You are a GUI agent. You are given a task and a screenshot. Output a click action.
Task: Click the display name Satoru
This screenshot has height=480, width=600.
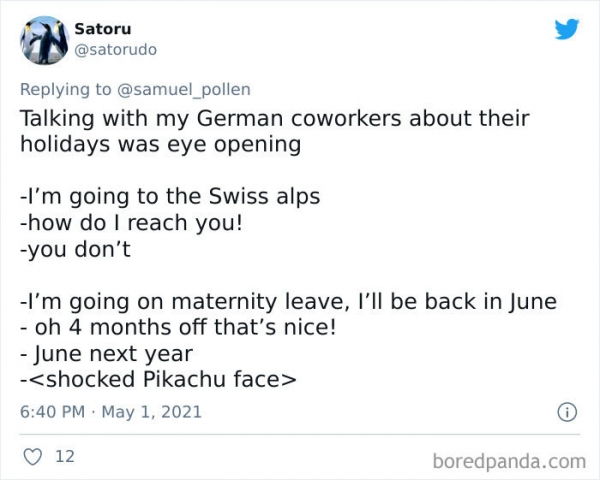pyautogui.click(x=100, y=27)
